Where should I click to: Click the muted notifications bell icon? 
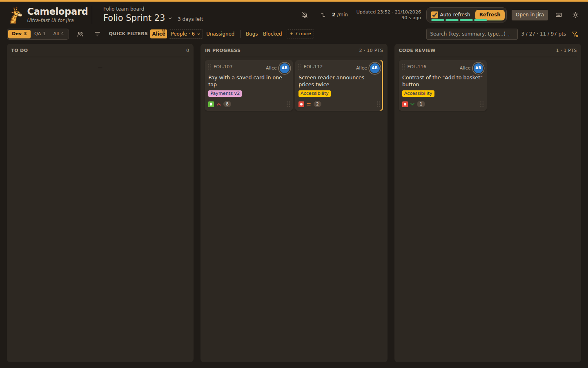coord(305,15)
